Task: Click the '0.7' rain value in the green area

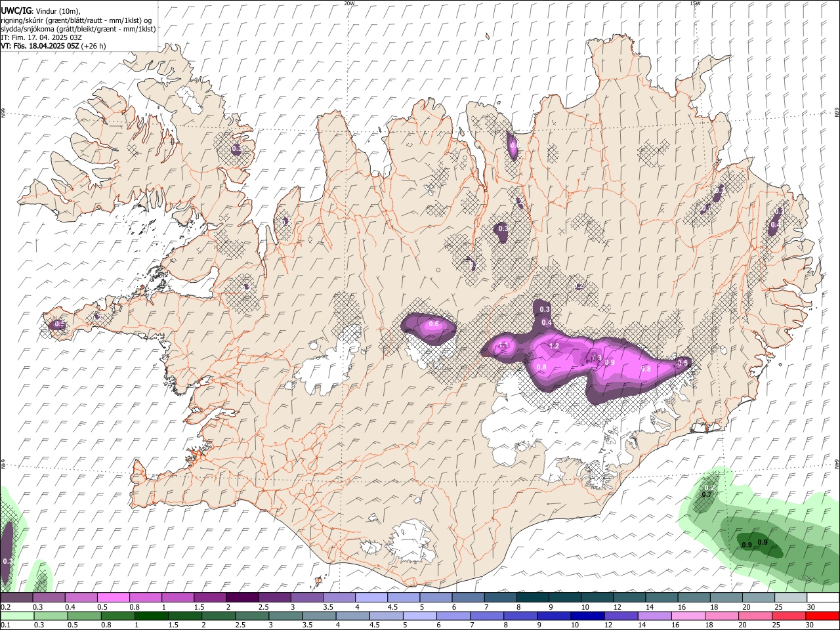Action: click(707, 494)
